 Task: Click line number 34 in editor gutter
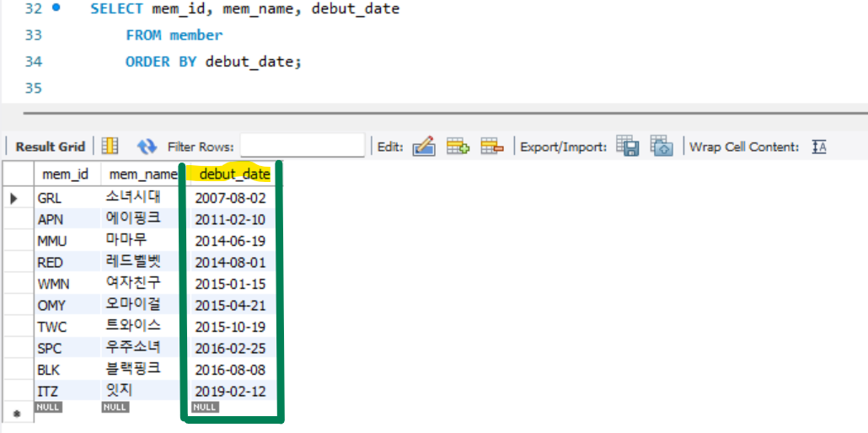pyautogui.click(x=33, y=61)
